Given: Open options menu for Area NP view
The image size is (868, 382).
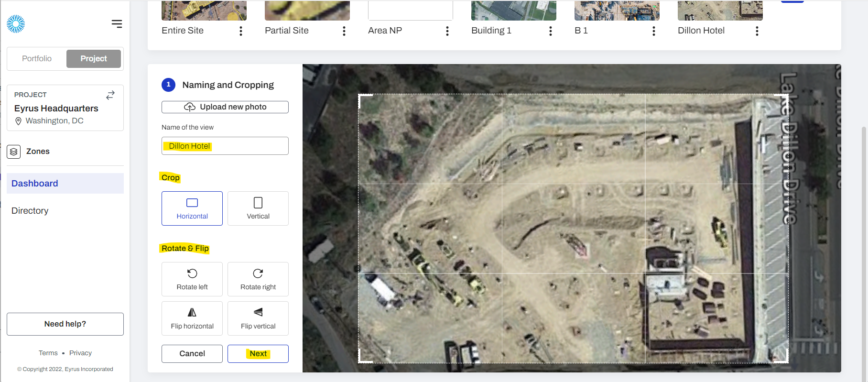Looking at the screenshot, I should (447, 31).
